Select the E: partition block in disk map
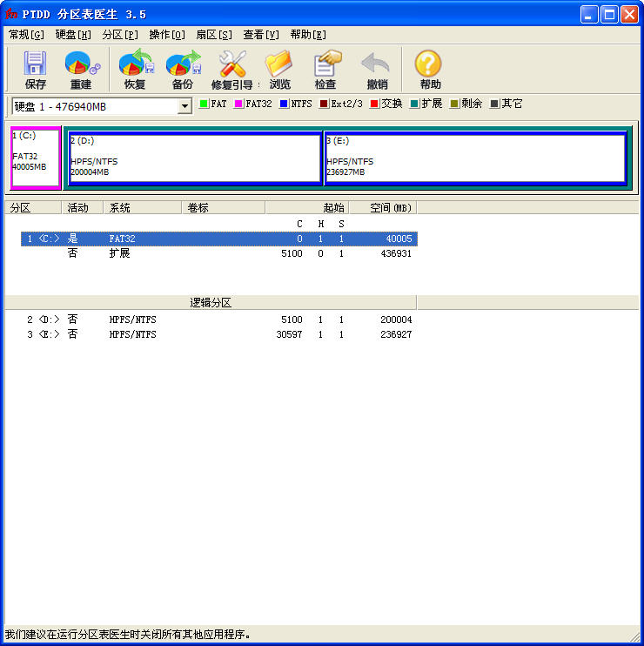The width and height of the screenshot is (644, 646). pos(475,158)
